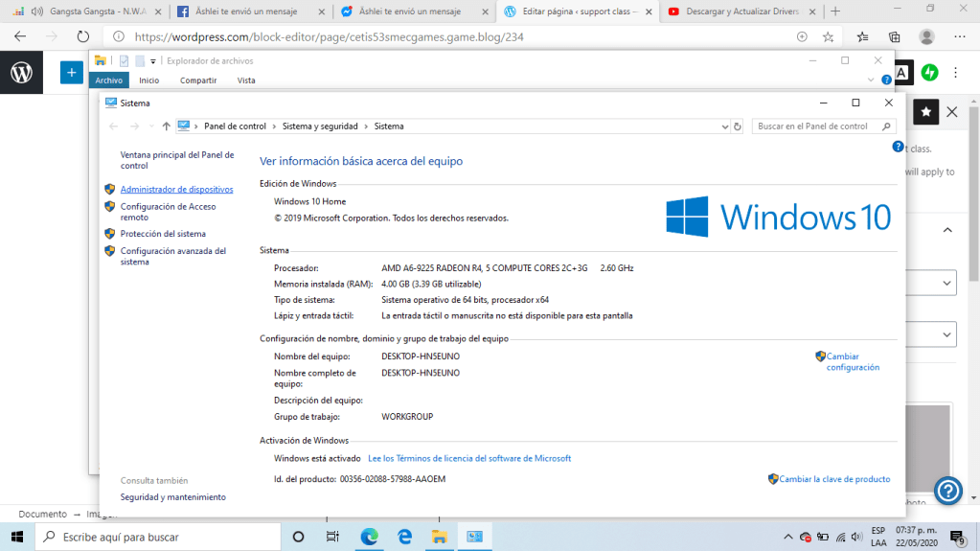The image size is (980, 551).
Task: Click the blue floating help button
Action: coord(947,491)
